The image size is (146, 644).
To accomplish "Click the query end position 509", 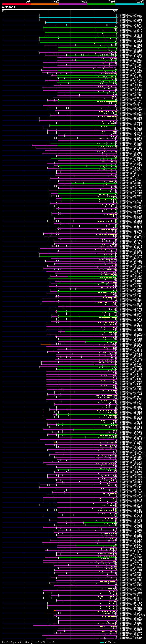I will [115, 11].
